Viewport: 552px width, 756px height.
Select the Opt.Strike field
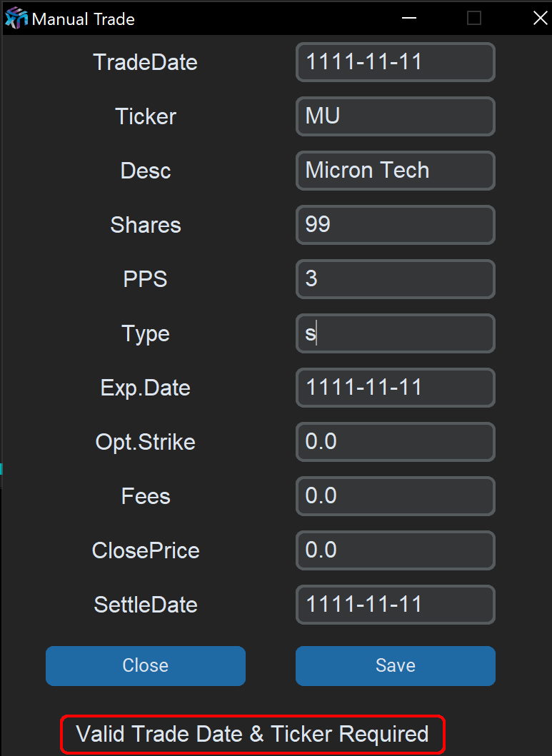[395, 442]
